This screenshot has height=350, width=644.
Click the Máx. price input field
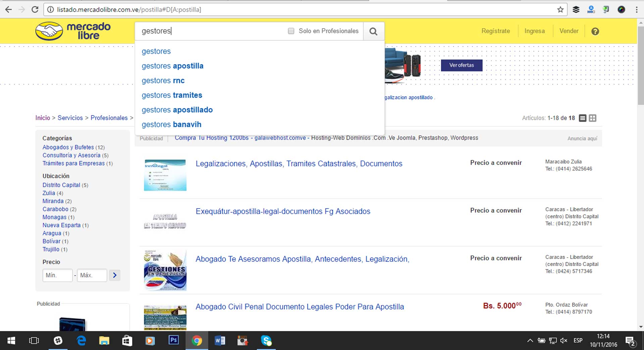point(92,275)
